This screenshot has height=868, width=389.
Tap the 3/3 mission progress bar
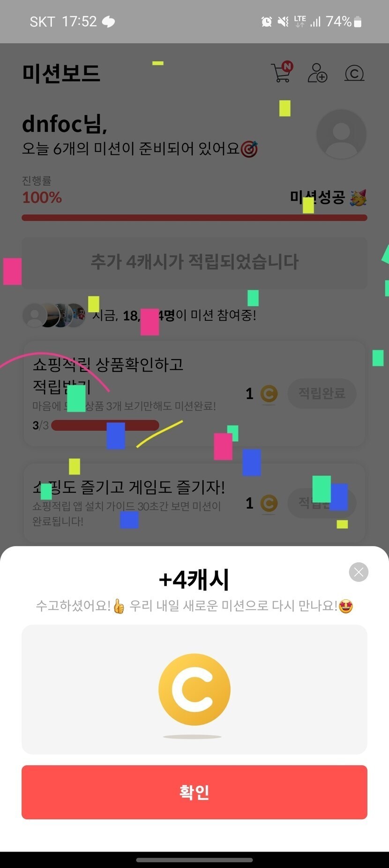click(105, 425)
